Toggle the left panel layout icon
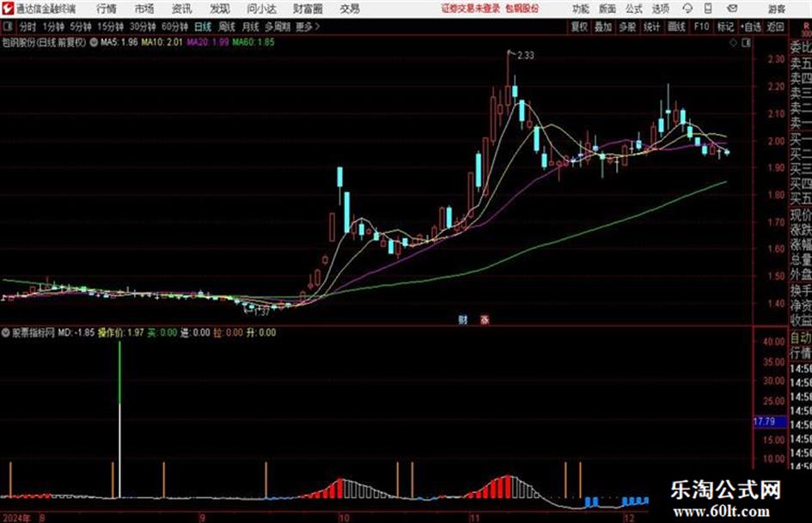Image resolution: width=812 pixels, height=523 pixels. [x=7, y=27]
